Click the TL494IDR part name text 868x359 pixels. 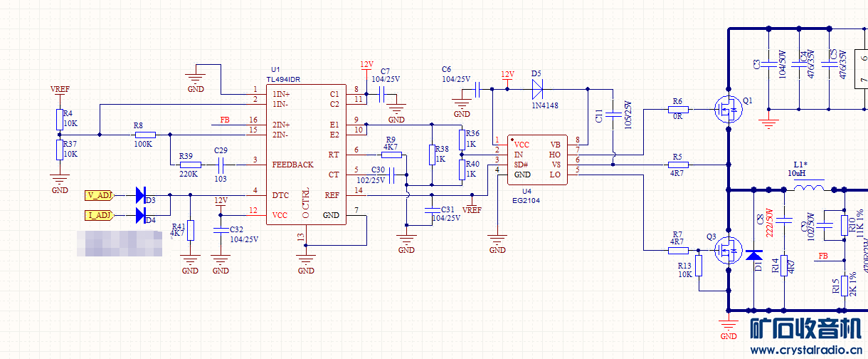[x=283, y=79]
